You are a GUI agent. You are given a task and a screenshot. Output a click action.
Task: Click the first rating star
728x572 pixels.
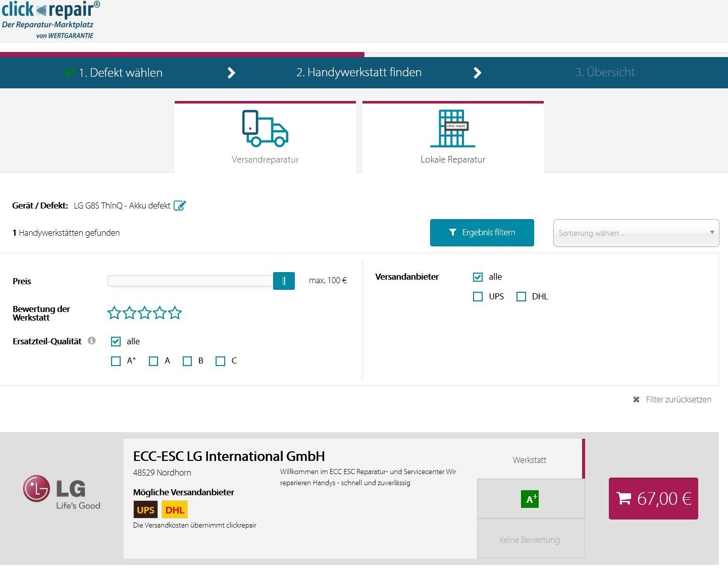click(x=115, y=313)
